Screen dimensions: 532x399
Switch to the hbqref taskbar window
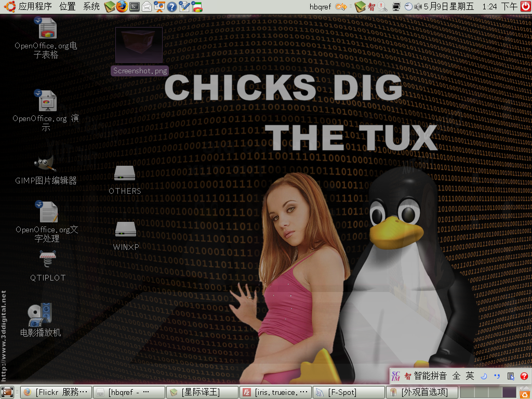click(x=129, y=392)
